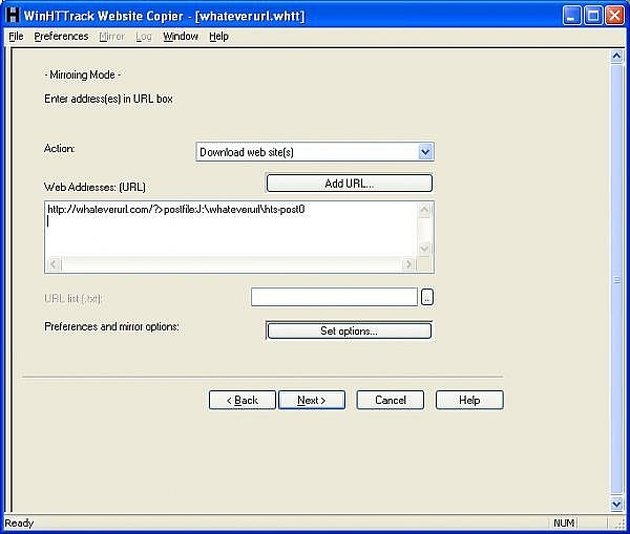Click the Set options... button
This screenshot has height=534, width=630.
(x=349, y=331)
